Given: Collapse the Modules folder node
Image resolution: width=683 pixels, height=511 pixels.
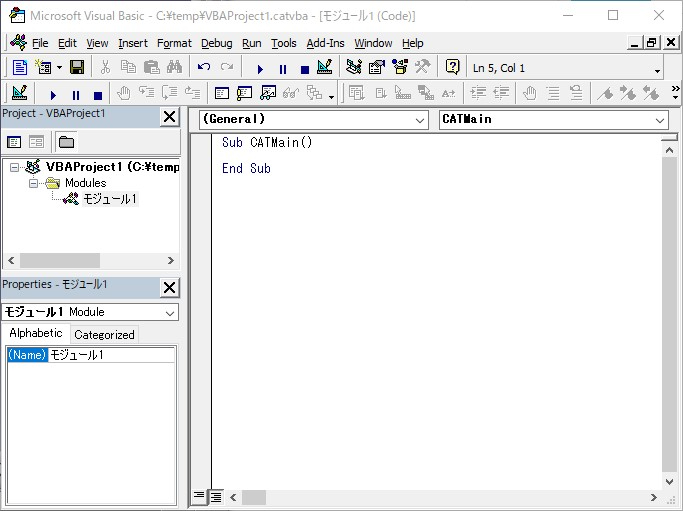Looking at the screenshot, I should 34,183.
